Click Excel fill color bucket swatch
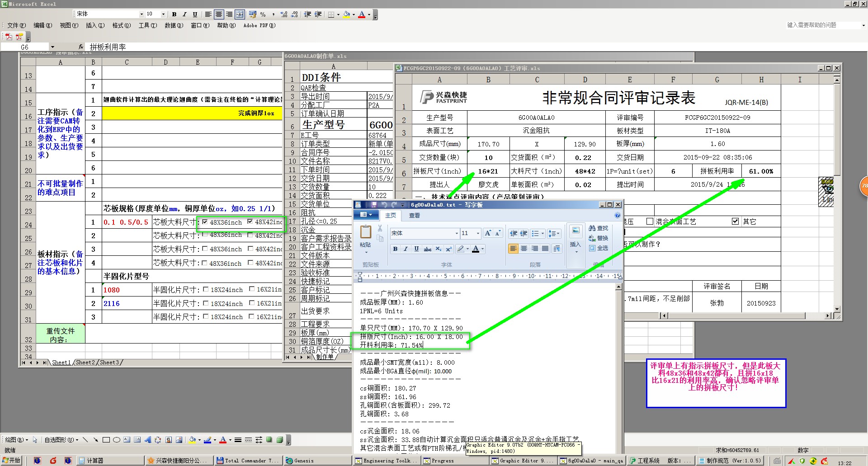Screen dimensions: 868x466 pos(346,14)
